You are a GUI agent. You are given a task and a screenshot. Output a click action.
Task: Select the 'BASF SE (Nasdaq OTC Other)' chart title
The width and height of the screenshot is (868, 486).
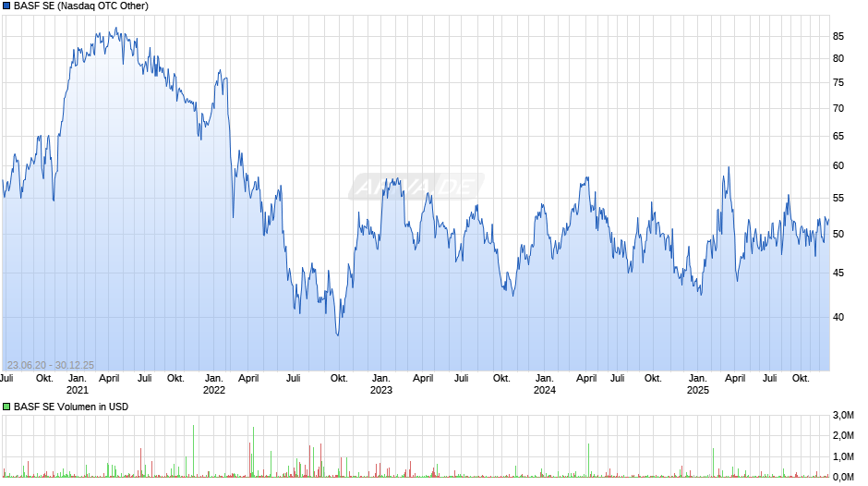coord(81,6)
